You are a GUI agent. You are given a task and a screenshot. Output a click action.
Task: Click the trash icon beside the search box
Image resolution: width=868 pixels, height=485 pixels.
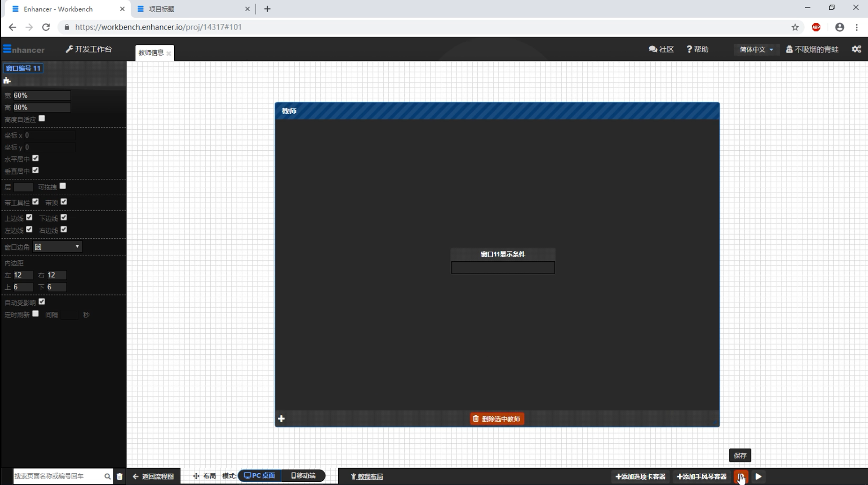point(120,476)
